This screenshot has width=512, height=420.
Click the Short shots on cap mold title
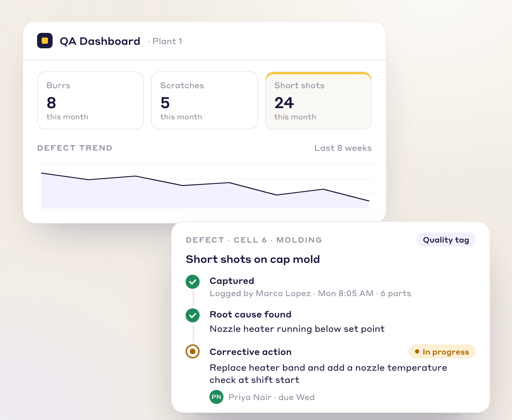point(253,259)
